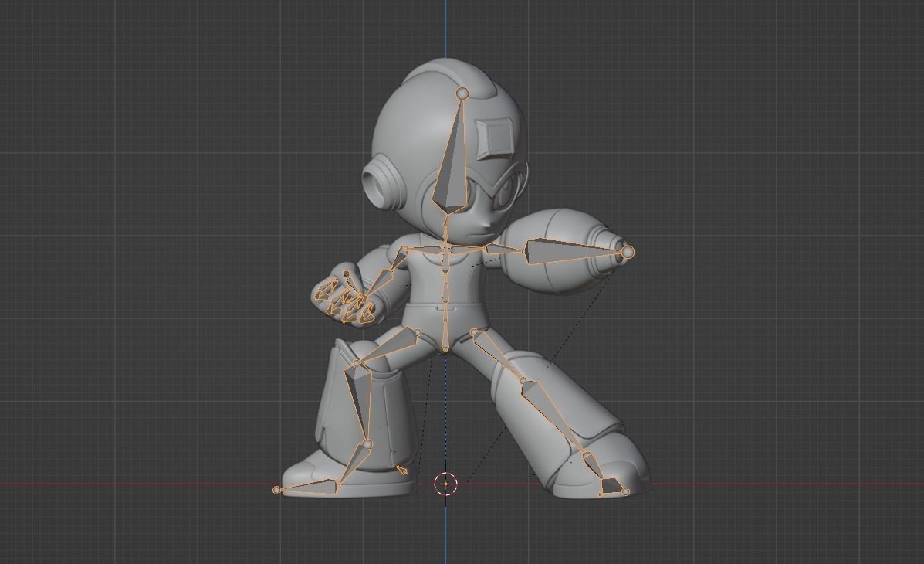
Task: Click the toe tip joint of the bent leg's foot
Action: (277, 490)
